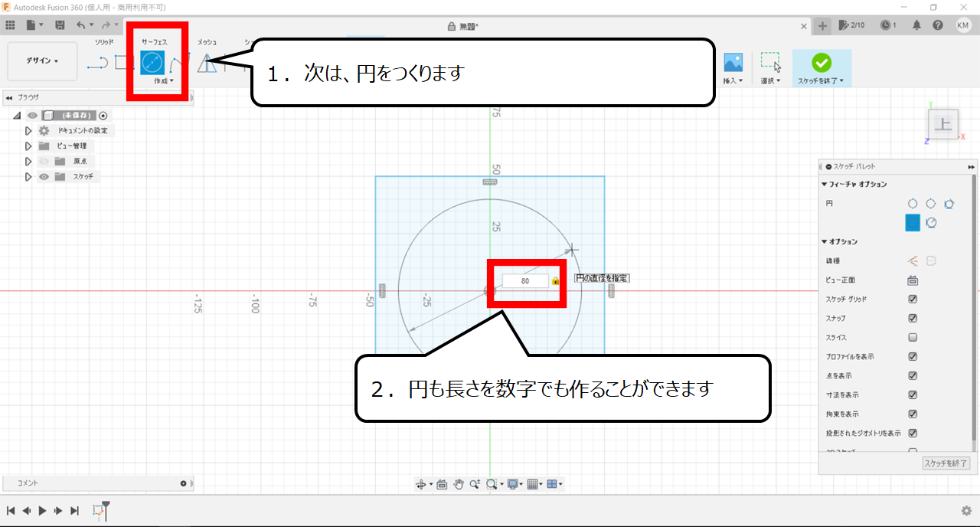Image resolution: width=980 pixels, height=527 pixels.
Task: Open the notifications bell
Action: pos(916,25)
